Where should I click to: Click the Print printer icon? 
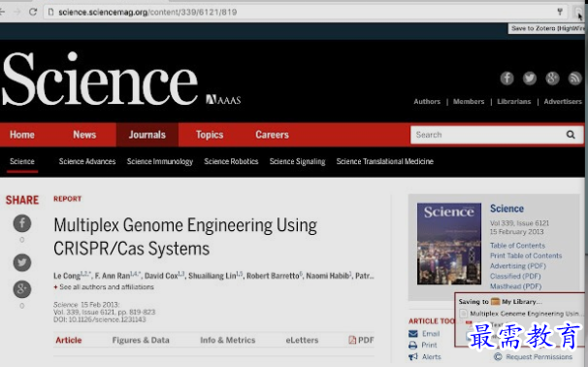413,345
